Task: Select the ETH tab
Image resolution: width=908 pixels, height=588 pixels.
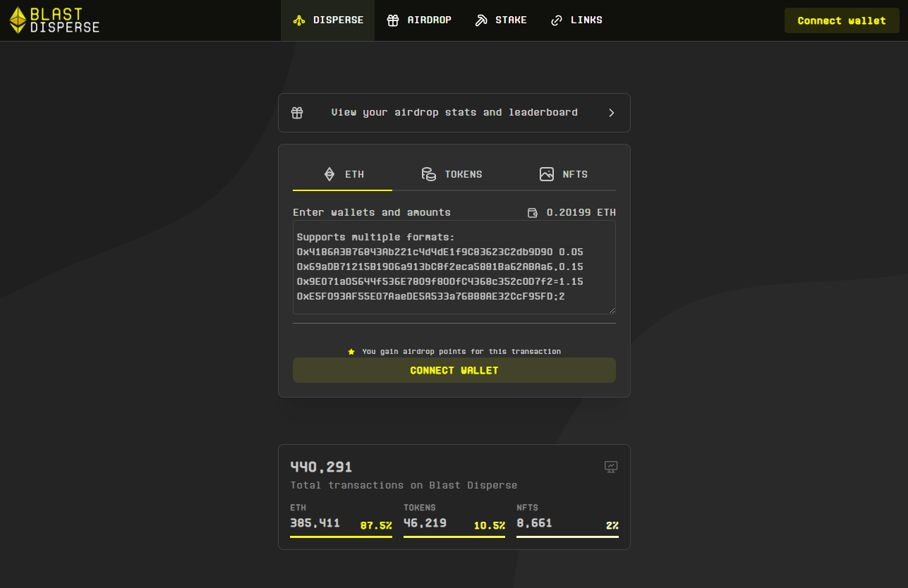Action: tap(343, 174)
